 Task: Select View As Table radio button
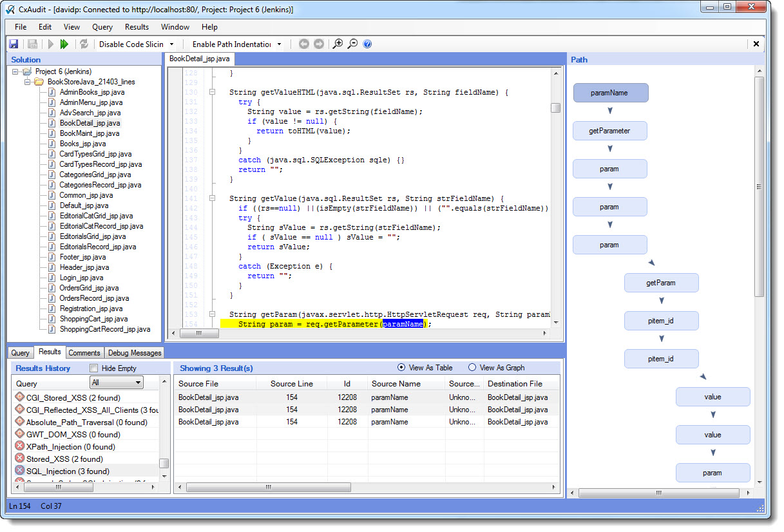tap(402, 368)
